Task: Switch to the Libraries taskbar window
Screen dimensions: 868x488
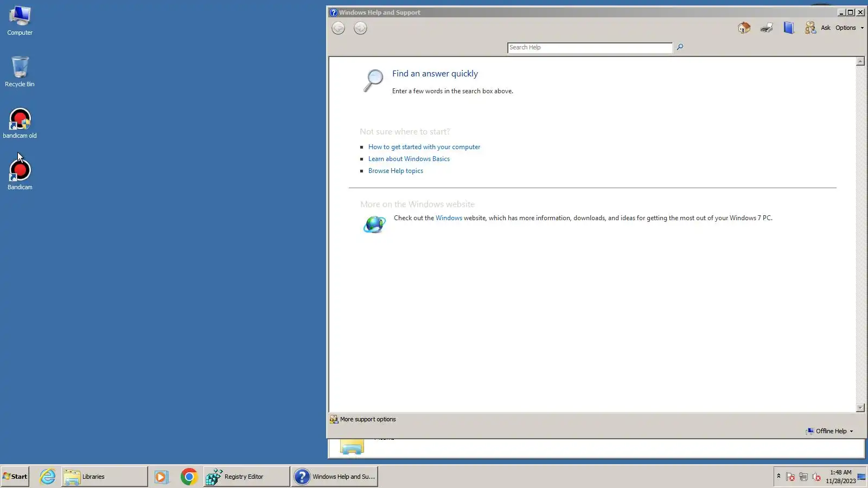Action: 104,477
